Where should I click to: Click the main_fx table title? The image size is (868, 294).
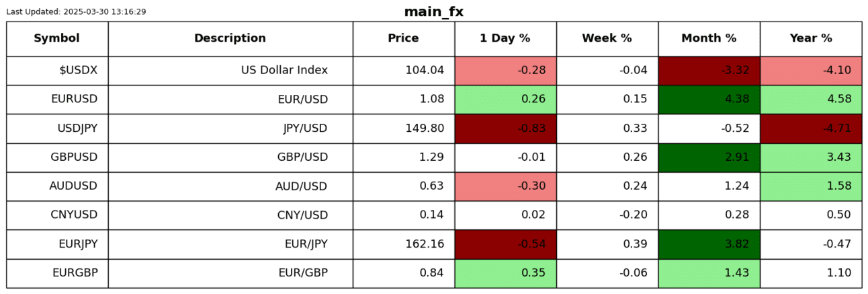(x=433, y=12)
